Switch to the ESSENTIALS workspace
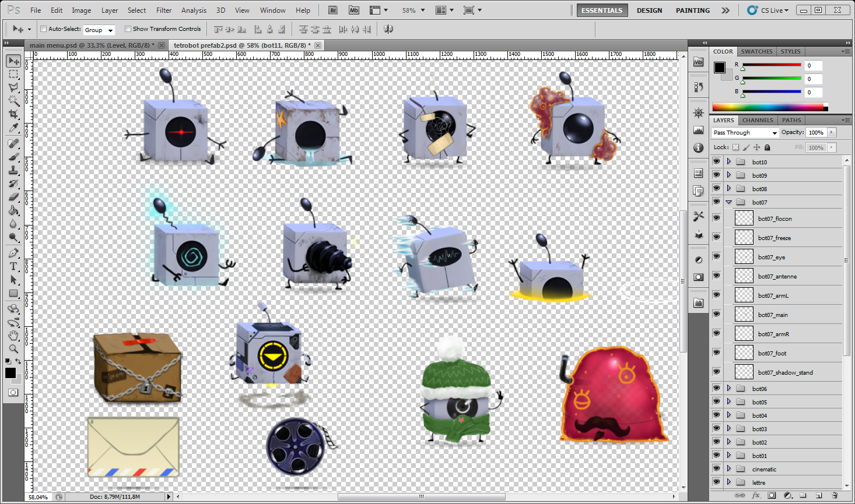Viewport: 855px width, 504px height. click(x=602, y=10)
